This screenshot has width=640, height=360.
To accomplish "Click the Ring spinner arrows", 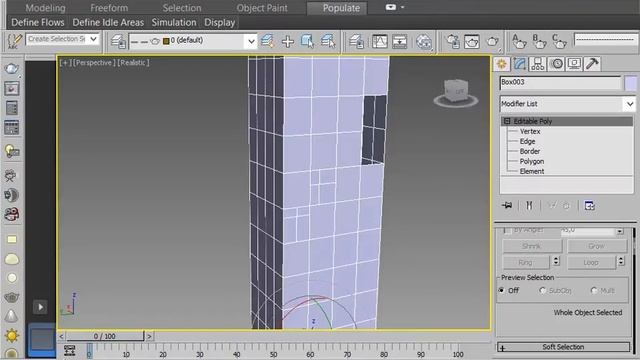I will (556, 262).
